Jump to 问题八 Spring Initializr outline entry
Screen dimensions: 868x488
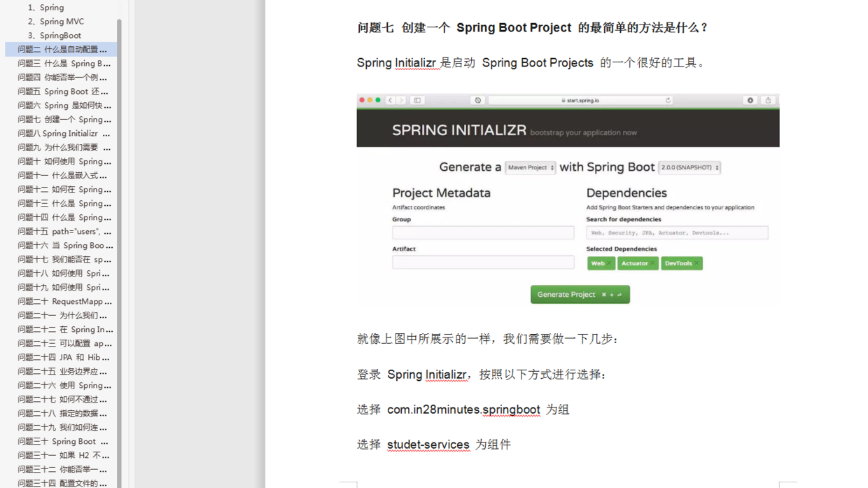(x=64, y=133)
